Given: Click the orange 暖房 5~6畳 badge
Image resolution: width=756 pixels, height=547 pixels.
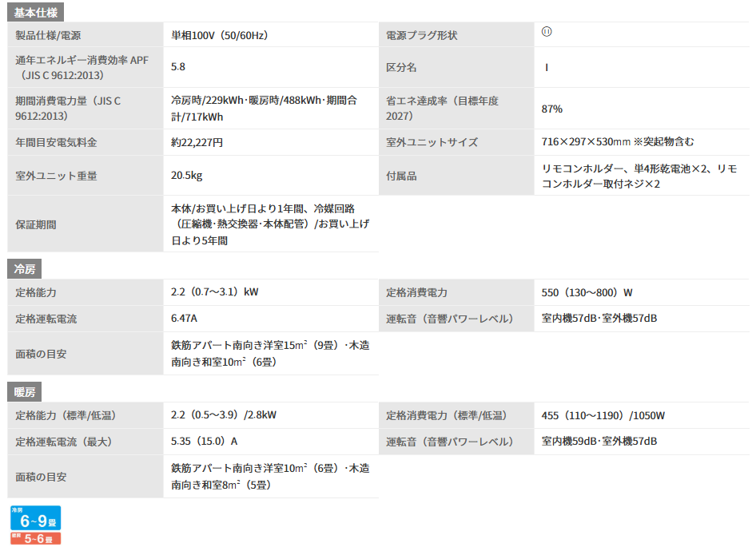Looking at the screenshot, I should (35, 539).
